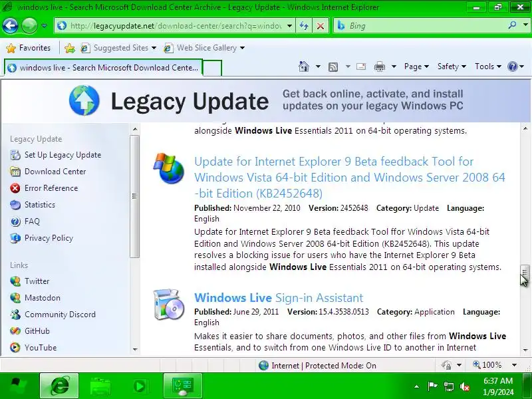Viewport: 532px width, 399px height.
Task: Open a new blank tab
Action: click(212, 68)
